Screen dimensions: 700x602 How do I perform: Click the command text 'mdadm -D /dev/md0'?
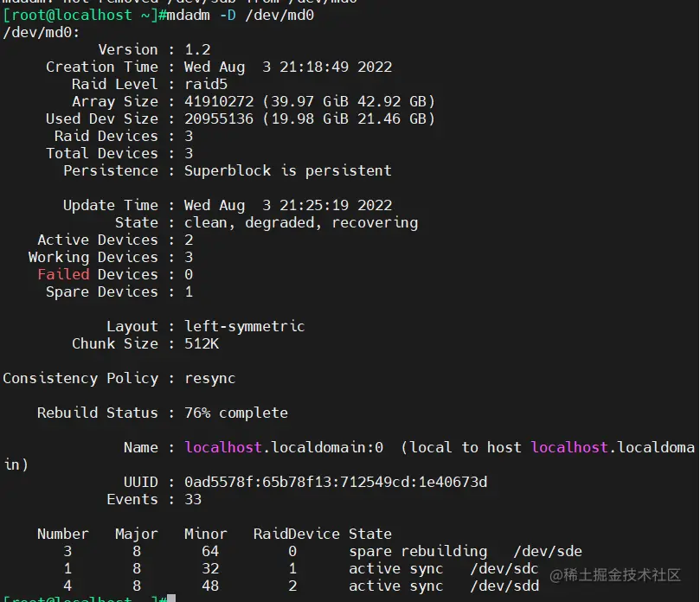(241, 16)
